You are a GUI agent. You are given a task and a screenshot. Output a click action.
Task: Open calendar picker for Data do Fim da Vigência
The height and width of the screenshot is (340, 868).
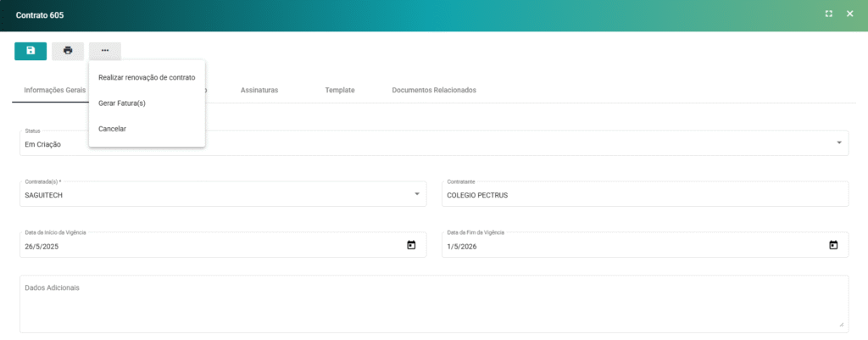click(x=833, y=245)
